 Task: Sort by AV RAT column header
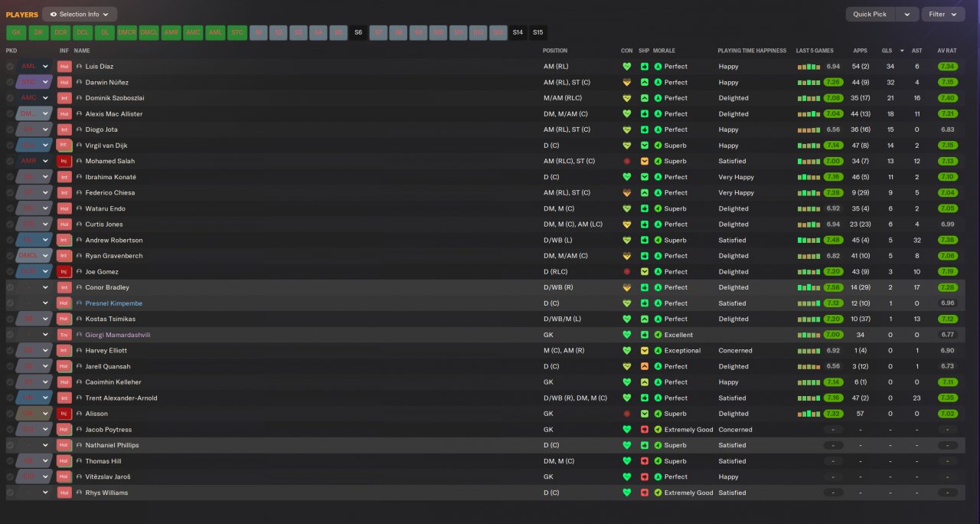947,51
